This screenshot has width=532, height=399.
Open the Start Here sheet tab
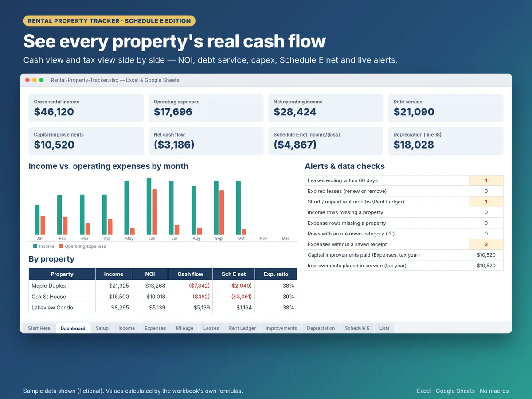pos(39,328)
